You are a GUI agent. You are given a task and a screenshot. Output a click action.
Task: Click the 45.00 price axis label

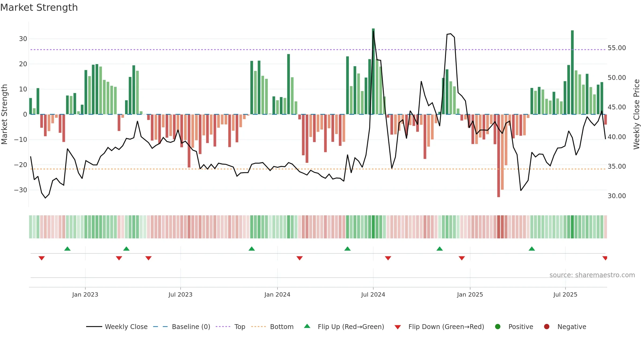[617, 107]
